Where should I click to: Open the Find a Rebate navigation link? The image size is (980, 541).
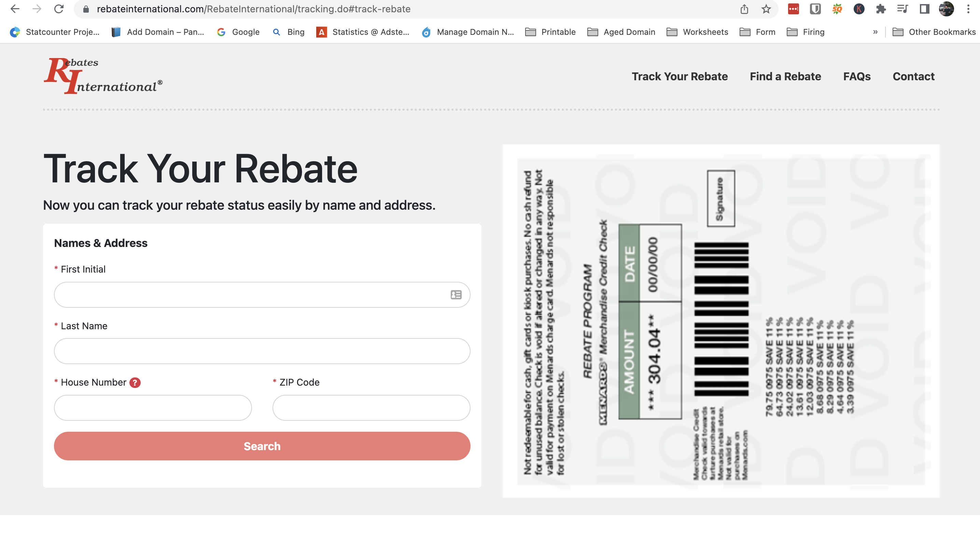click(x=786, y=76)
